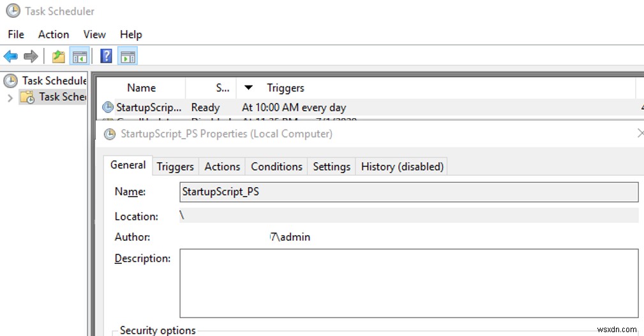Sort by the Triggers column header

[285, 88]
